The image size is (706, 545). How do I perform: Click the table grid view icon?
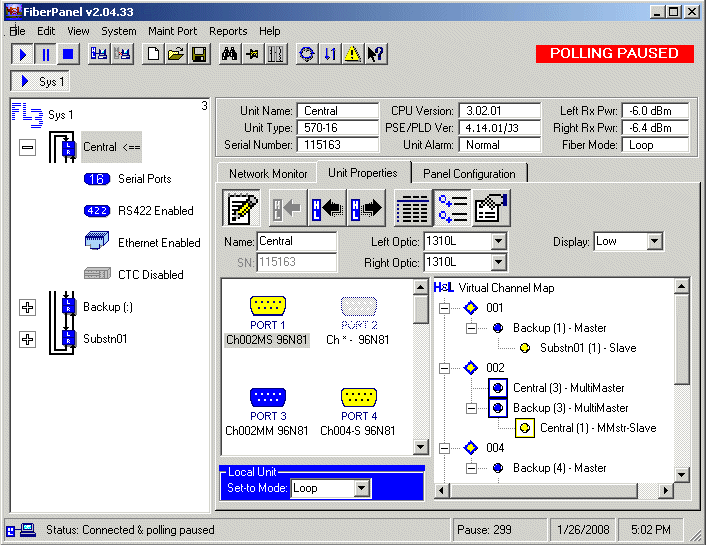pyautogui.click(x=412, y=208)
